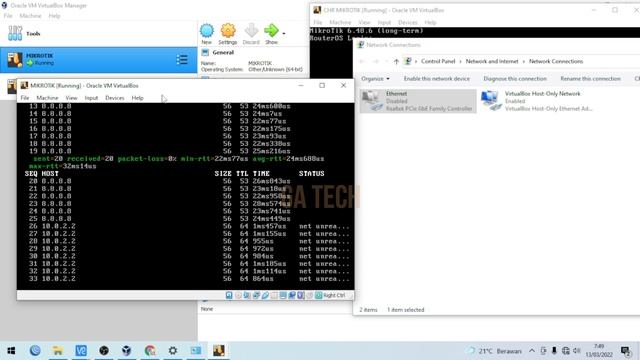Click the New machine icon in VirtualBox Manager
Viewport: 640px width, 360px height.
[x=207, y=34]
